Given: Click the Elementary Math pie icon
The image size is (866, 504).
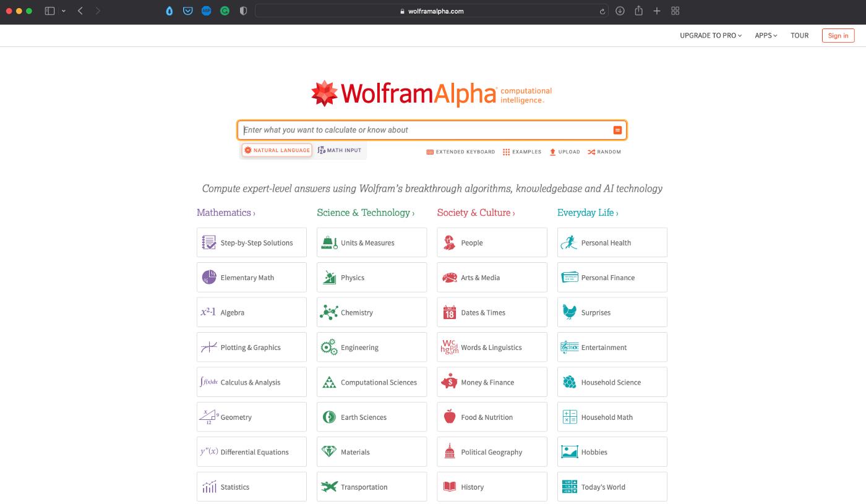Looking at the screenshot, I should [209, 277].
